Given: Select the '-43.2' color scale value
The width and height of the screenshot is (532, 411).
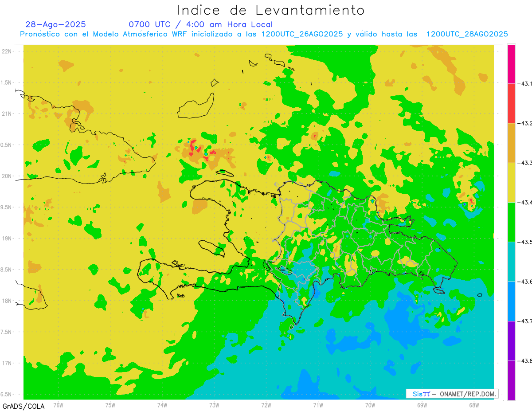Looking at the screenshot, I should point(525,123).
